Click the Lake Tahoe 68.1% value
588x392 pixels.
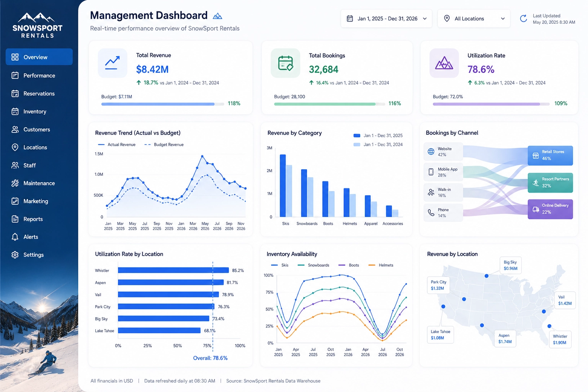click(210, 331)
